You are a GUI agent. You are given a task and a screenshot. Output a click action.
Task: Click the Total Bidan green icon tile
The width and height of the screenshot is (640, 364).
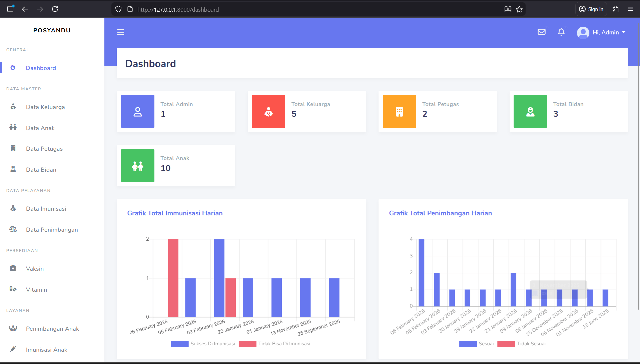(530, 111)
